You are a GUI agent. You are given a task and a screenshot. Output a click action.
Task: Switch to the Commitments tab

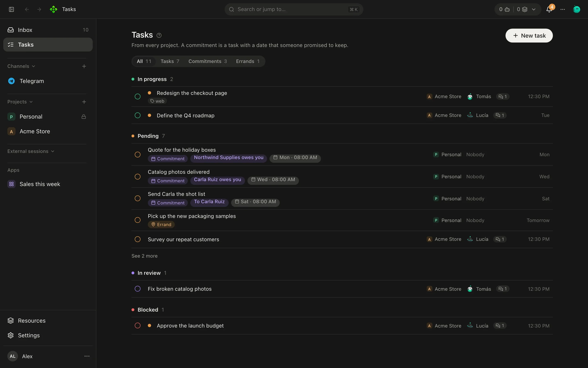(x=207, y=61)
